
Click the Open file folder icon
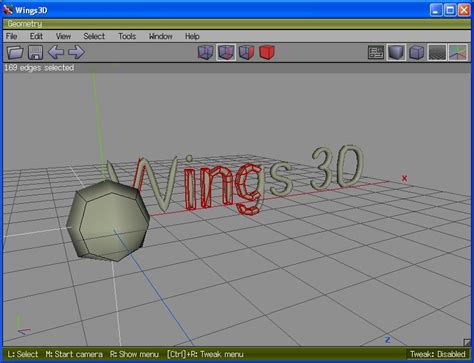[15, 52]
